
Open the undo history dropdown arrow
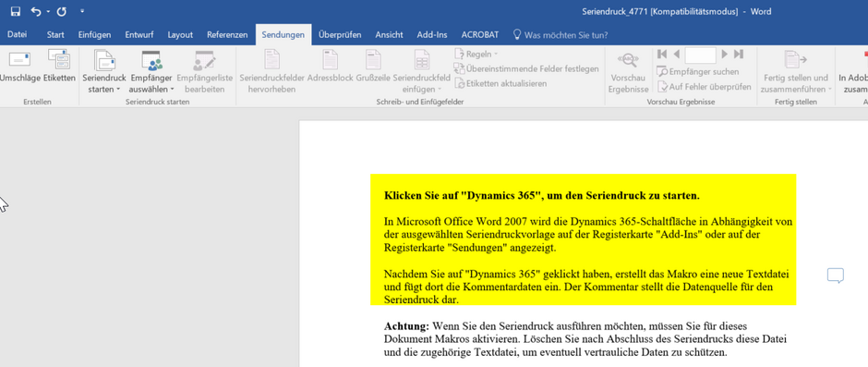point(48,12)
